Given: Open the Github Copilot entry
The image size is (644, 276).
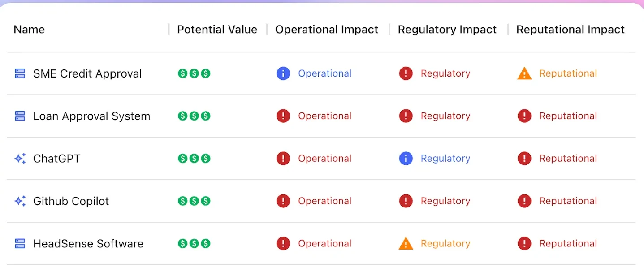Looking at the screenshot, I should [x=71, y=201].
